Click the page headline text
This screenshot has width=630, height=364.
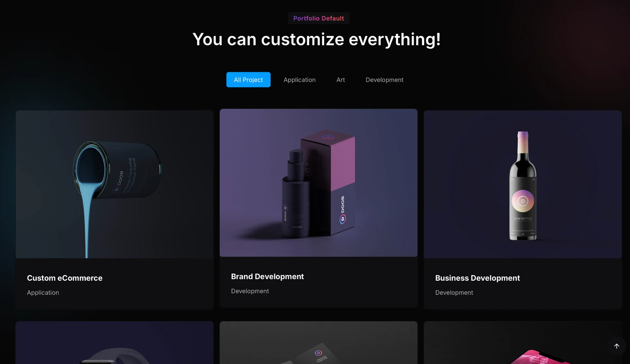click(x=316, y=39)
